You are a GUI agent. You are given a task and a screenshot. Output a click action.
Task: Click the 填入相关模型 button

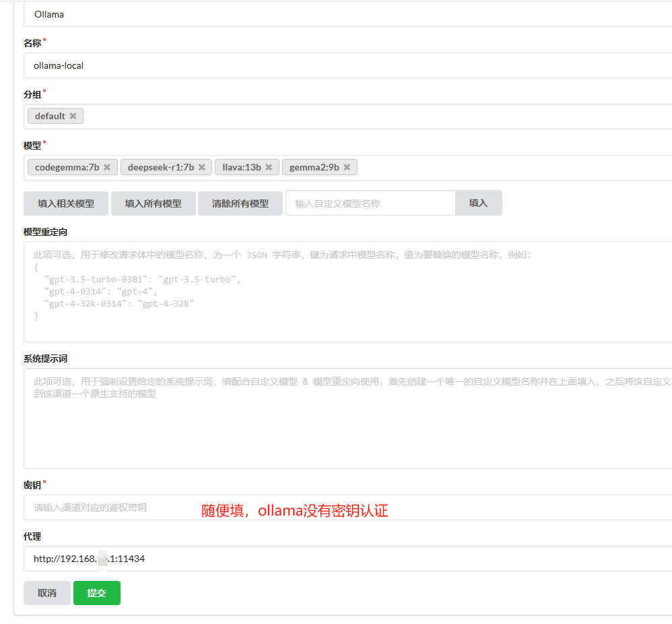pyautogui.click(x=66, y=203)
